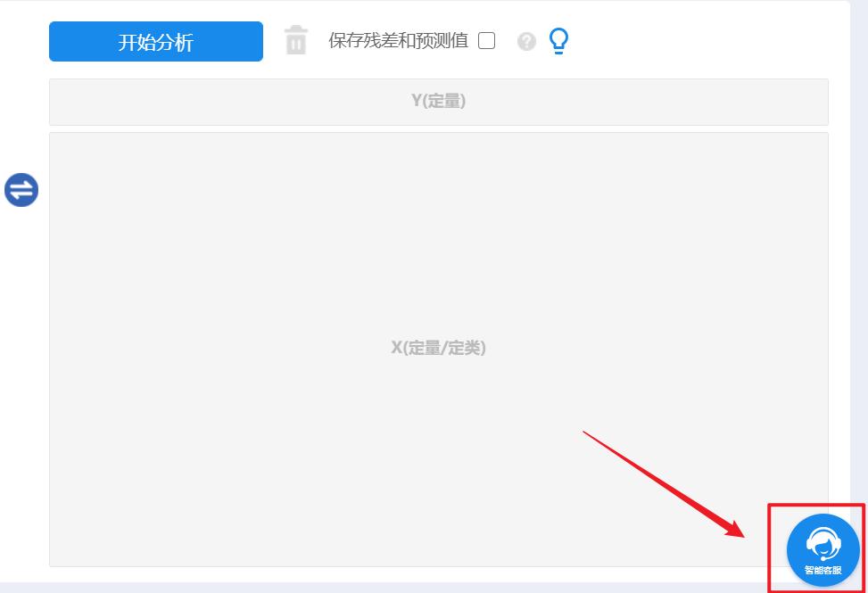Click the lightbulb suggestion control
The height and width of the screenshot is (593, 868).
tap(558, 39)
